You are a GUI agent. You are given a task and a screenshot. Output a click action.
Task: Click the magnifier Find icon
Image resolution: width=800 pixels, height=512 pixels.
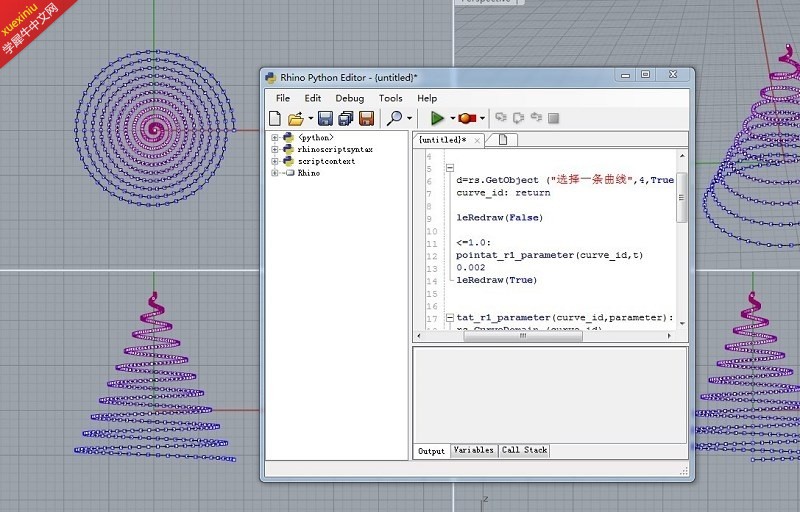[x=394, y=118]
